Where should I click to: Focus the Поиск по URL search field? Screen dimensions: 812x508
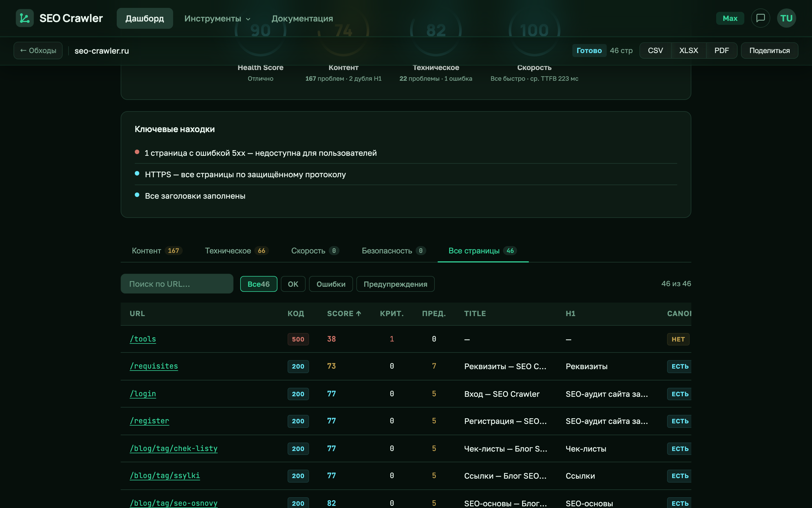[x=177, y=284]
